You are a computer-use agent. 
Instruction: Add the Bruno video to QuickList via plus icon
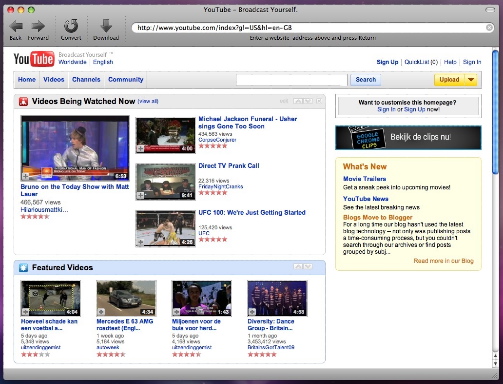pos(25,176)
